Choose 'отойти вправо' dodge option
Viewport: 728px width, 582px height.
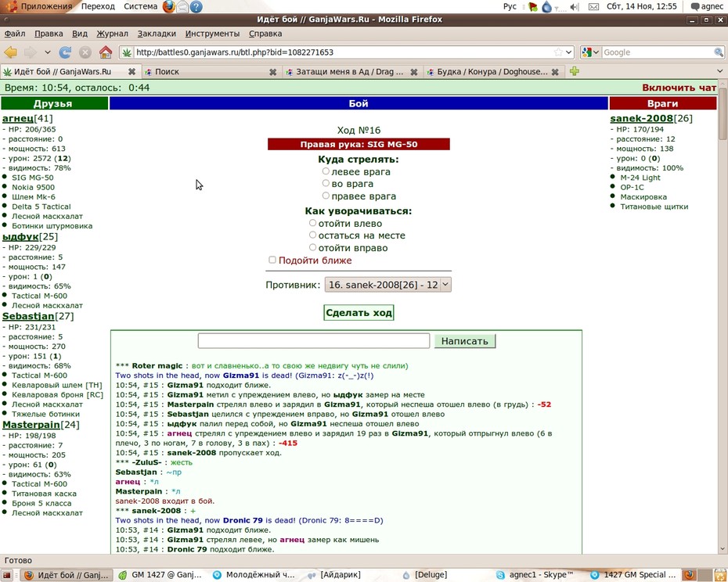pos(313,248)
